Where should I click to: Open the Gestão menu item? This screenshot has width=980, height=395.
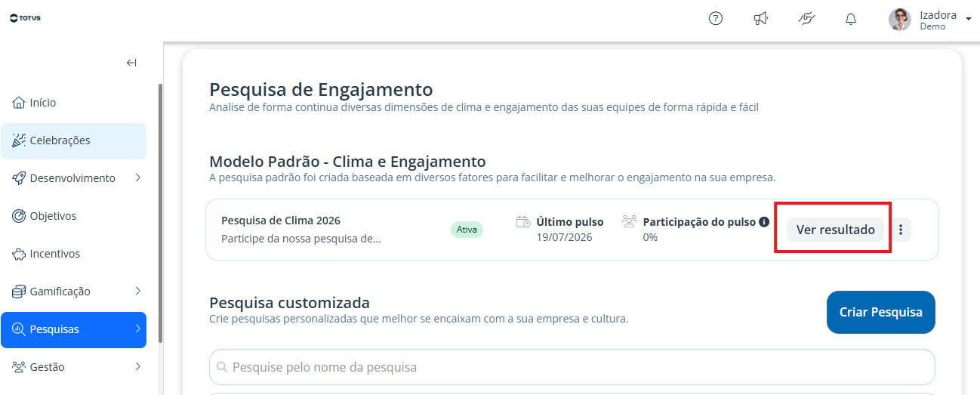click(73, 367)
